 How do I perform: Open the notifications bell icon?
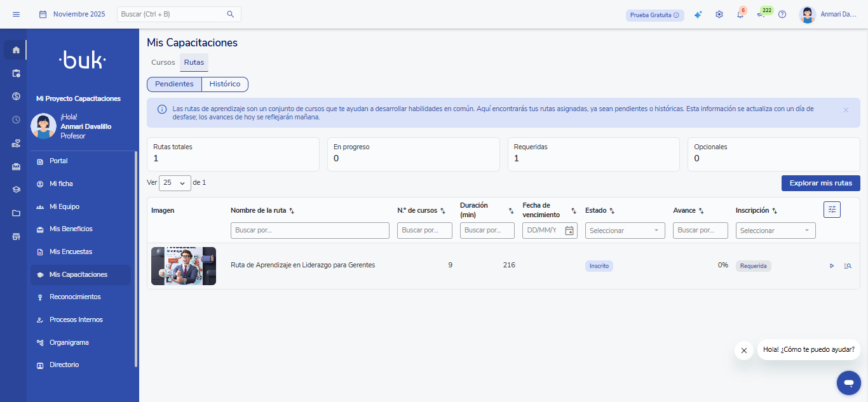[740, 15]
